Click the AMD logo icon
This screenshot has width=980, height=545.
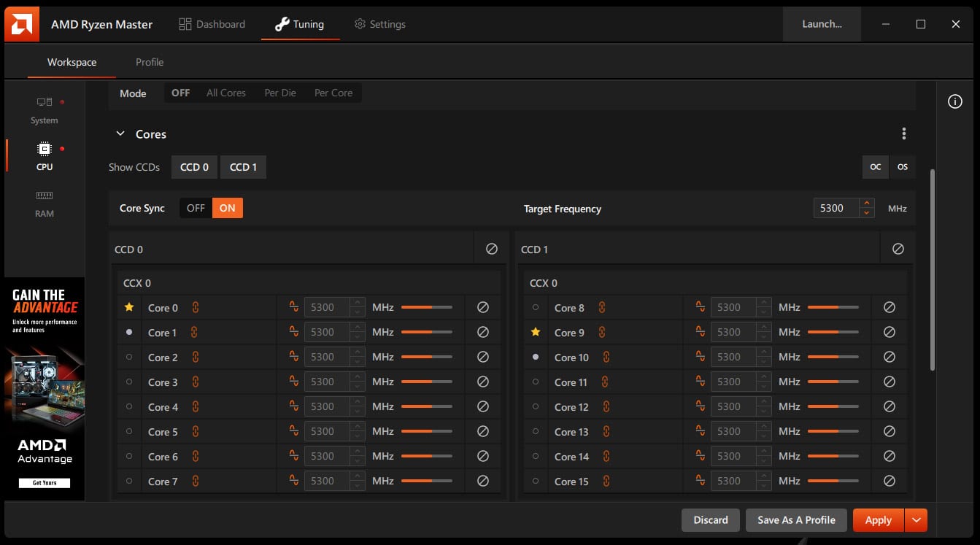pos(20,24)
